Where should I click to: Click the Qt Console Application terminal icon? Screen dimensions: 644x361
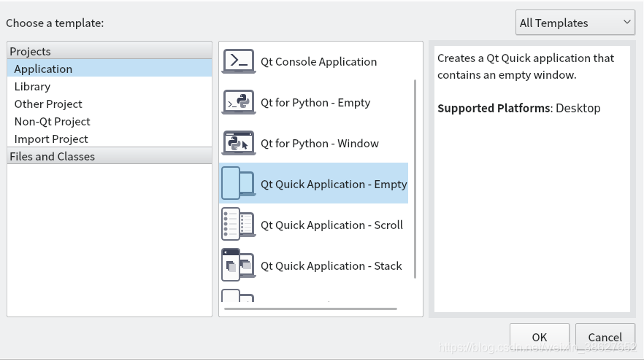238,61
